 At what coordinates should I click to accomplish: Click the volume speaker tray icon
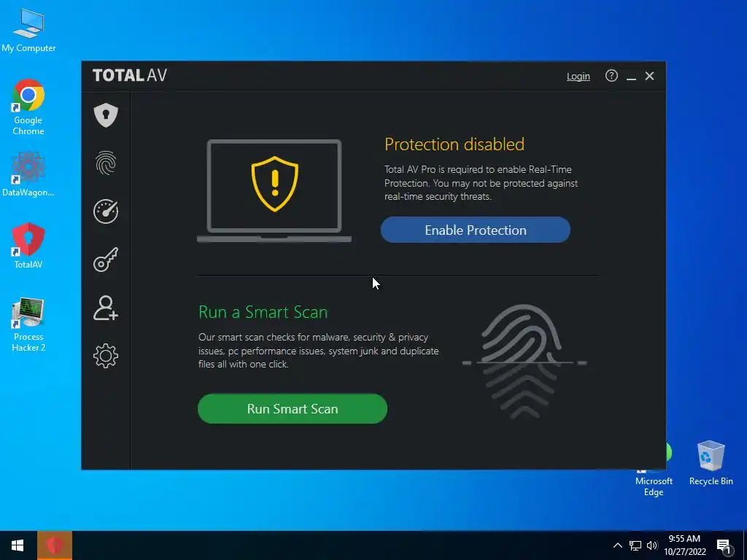click(652, 545)
